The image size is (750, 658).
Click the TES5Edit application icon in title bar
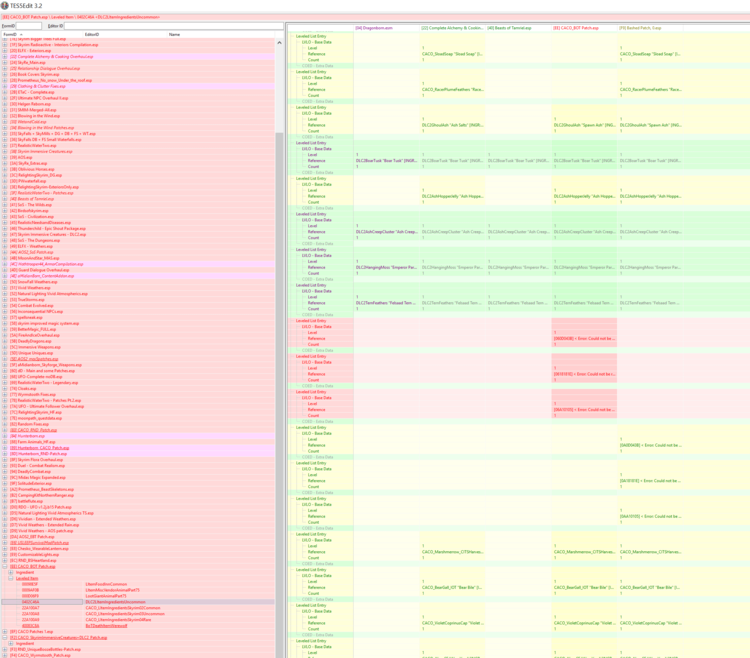4,6
